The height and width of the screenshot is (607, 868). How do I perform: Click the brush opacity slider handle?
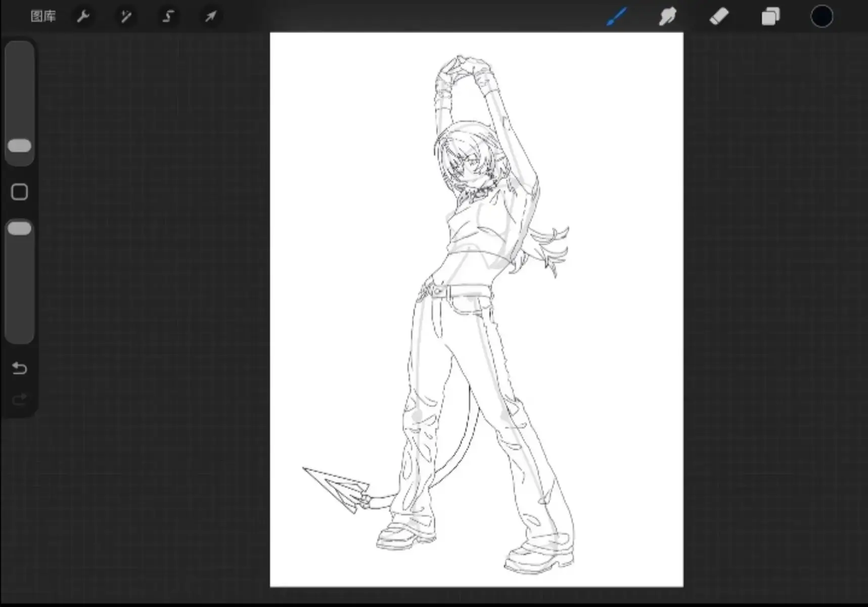click(20, 228)
